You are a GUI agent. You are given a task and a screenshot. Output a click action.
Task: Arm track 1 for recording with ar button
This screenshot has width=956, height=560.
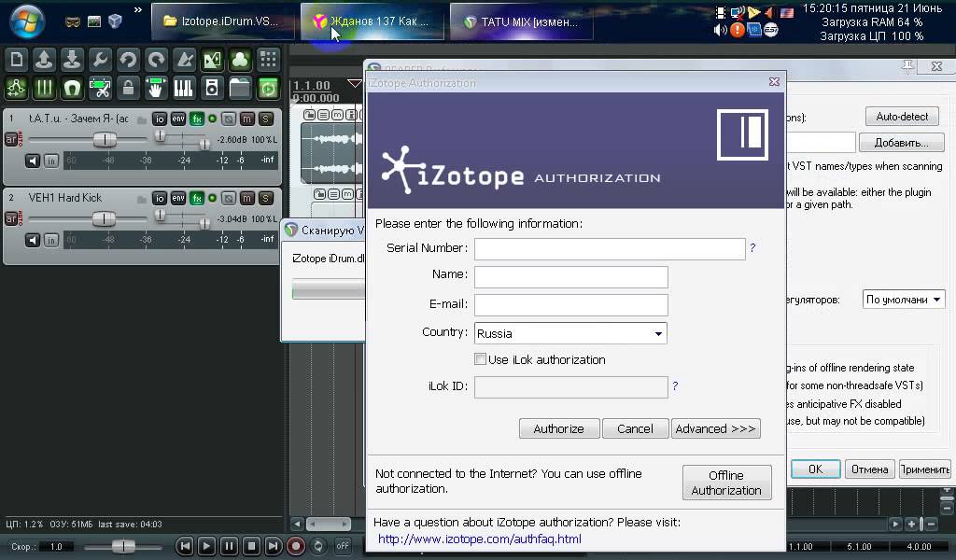point(11,140)
